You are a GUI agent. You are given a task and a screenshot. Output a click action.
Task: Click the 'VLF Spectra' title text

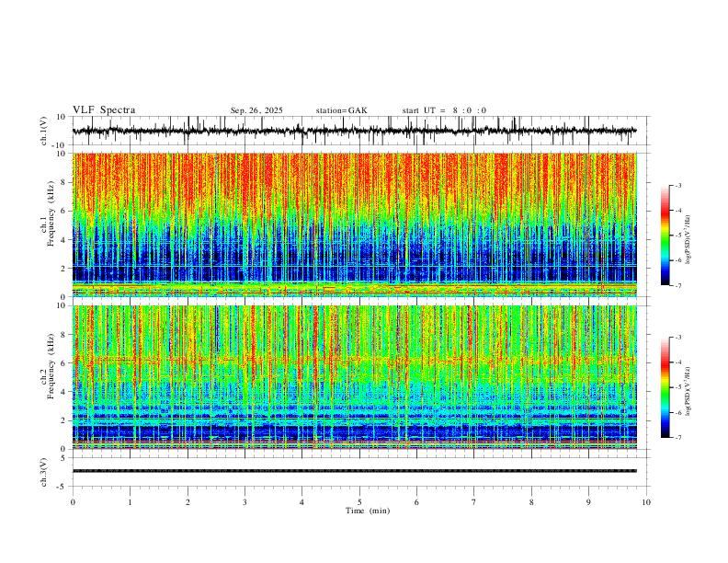tap(104, 110)
